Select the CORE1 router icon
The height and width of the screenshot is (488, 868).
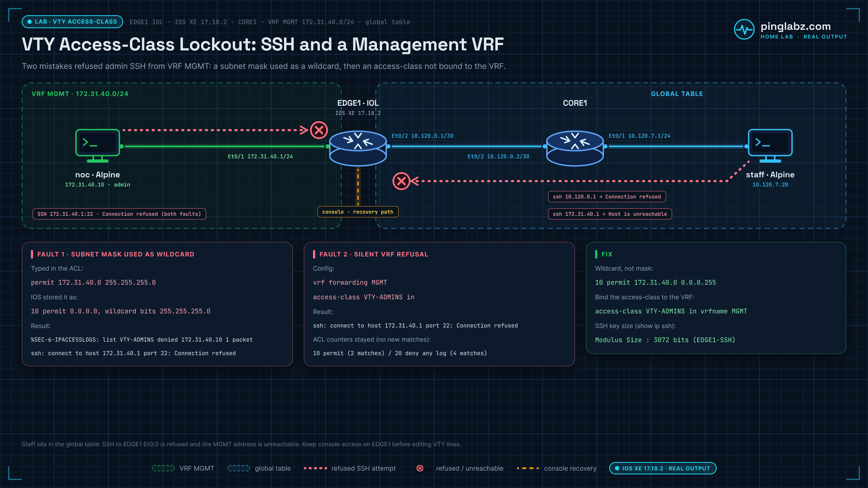point(575,148)
